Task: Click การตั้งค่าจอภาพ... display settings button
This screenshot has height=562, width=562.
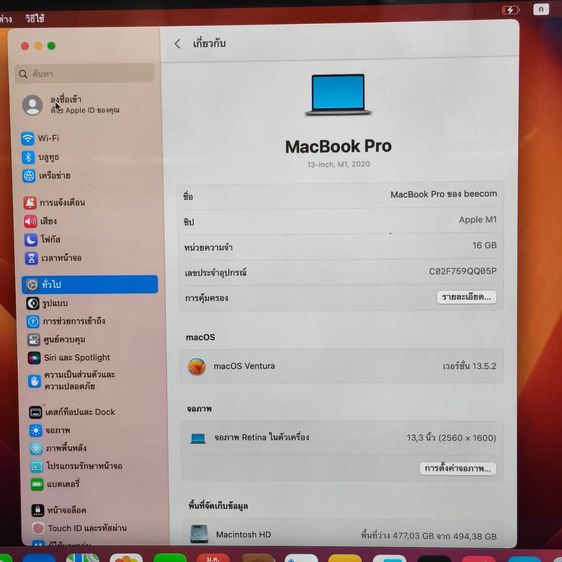Action: pos(458,468)
